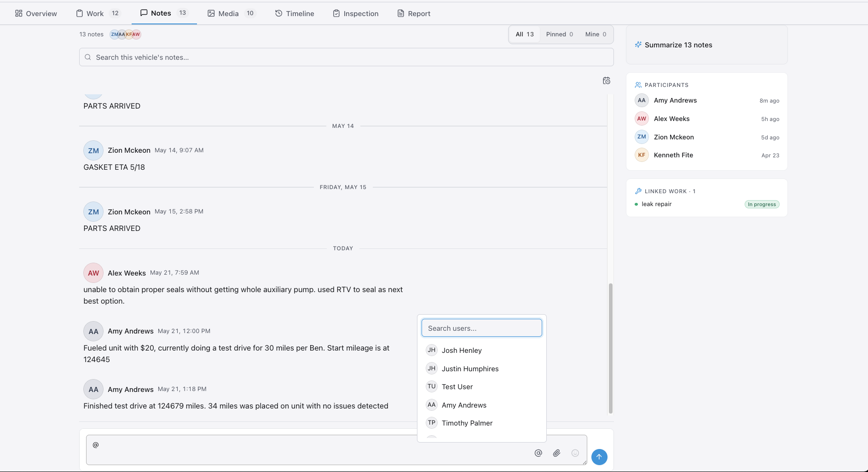Click the sparkle icon beside Summarize

638,45
